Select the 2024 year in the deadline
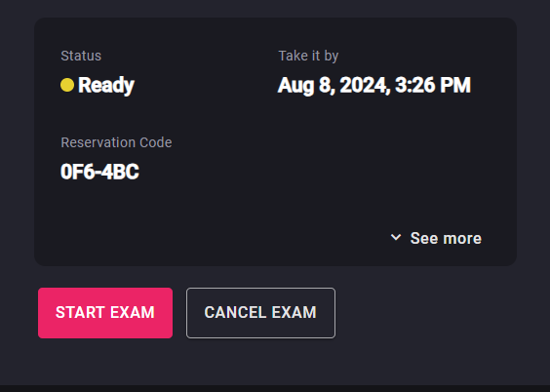The height and width of the screenshot is (392, 550). click(364, 85)
